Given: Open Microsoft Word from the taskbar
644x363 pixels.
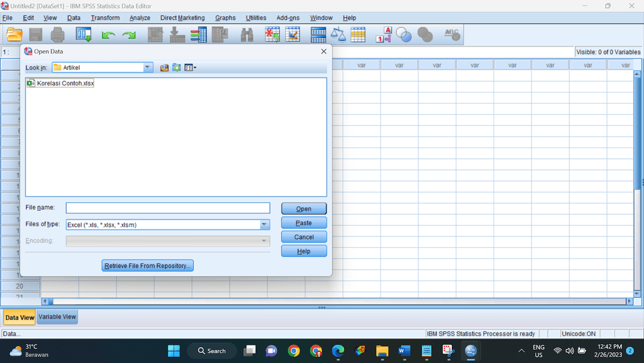Looking at the screenshot, I should coord(404,351).
